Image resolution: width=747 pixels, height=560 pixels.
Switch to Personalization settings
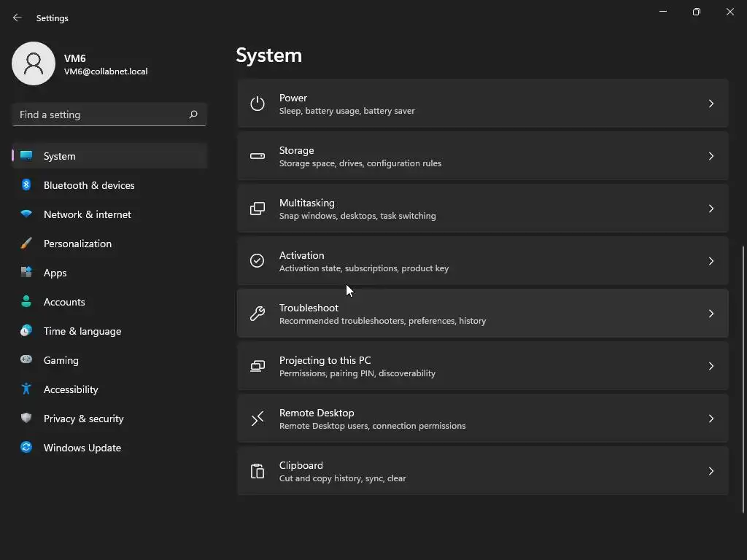pyautogui.click(x=77, y=244)
